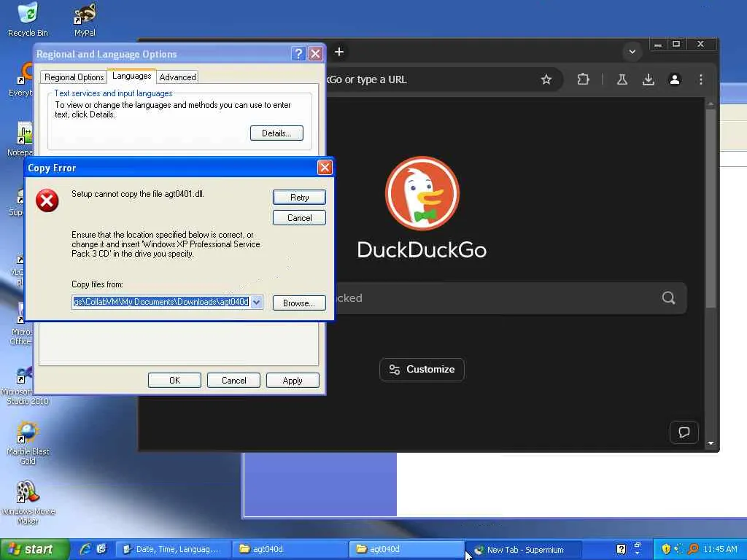
Task: Click OK in Regional and Language Options
Action: coord(174,380)
